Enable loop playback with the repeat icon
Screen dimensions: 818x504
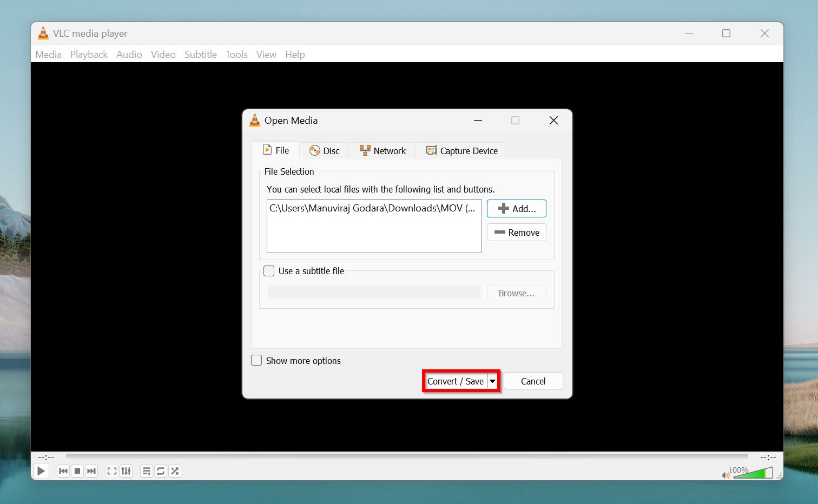[x=160, y=471]
